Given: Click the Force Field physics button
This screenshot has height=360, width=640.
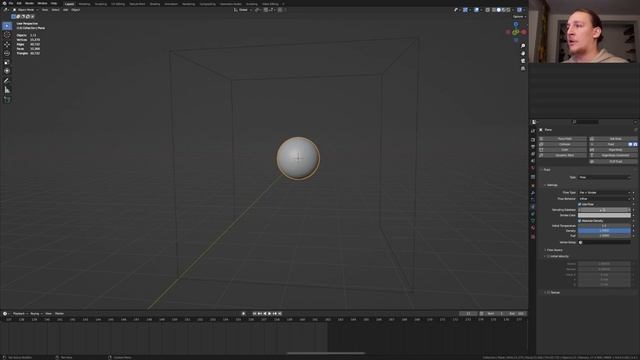Looking at the screenshot, I should point(563,139).
